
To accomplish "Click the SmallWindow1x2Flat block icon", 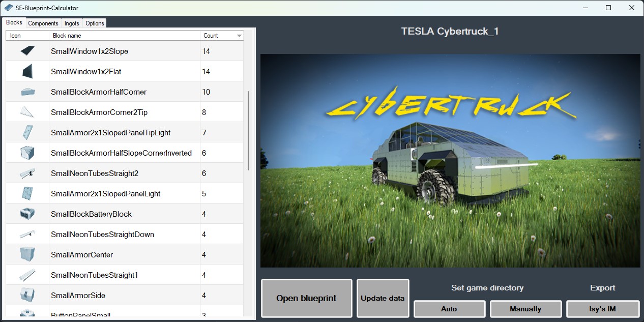I will [27, 71].
